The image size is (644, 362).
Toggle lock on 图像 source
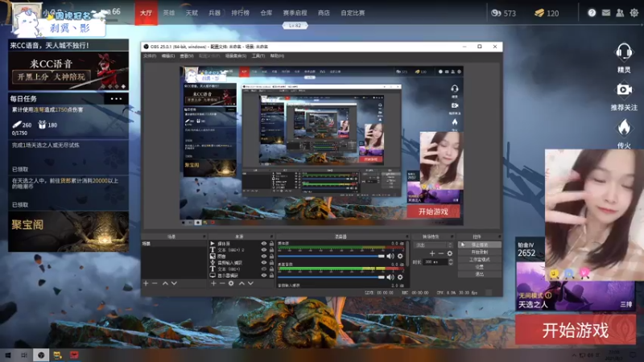271,256
